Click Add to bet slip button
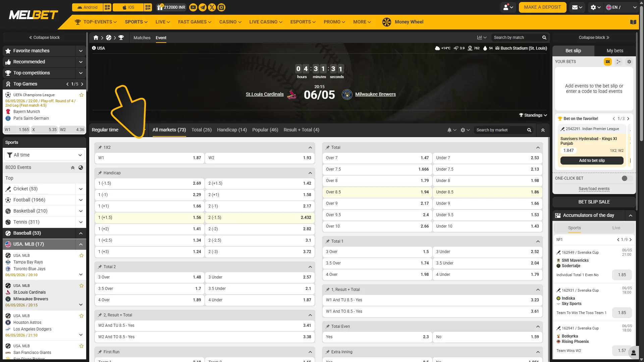 [592, 161]
